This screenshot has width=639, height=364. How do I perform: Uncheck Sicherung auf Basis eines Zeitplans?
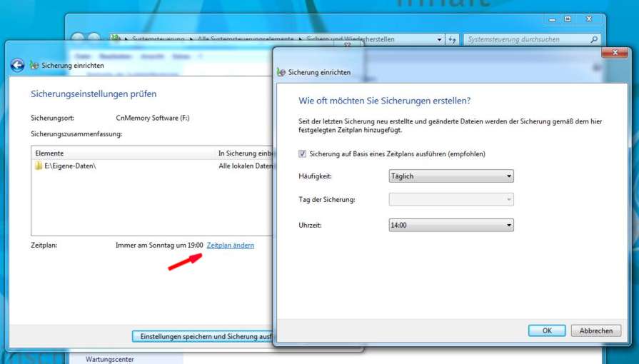(x=303, y=154)
